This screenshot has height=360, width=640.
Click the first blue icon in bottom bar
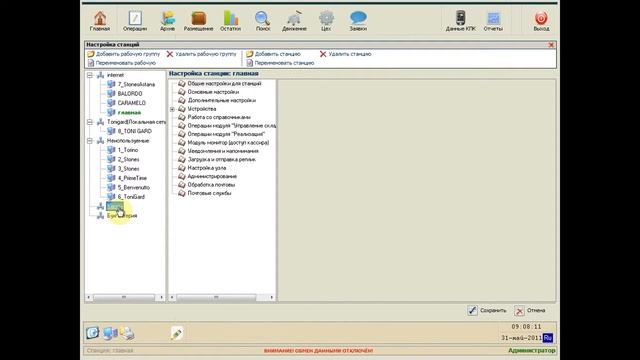point(93,333)
